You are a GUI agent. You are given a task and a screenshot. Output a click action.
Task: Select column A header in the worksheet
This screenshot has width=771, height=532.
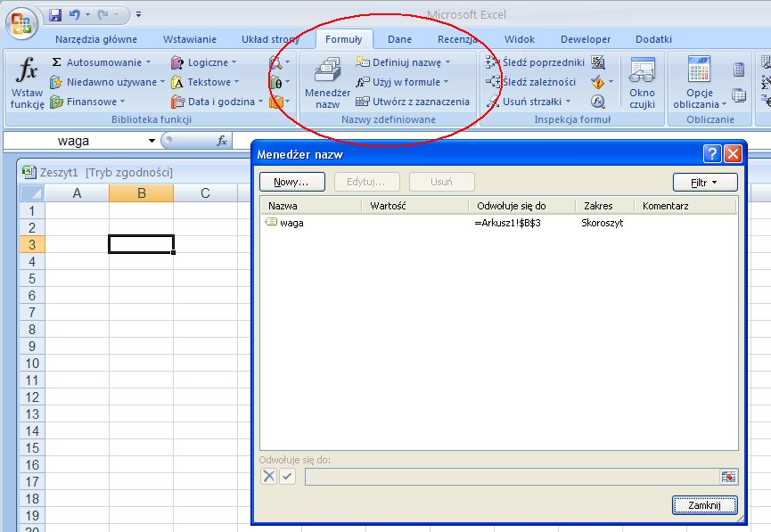77,193
